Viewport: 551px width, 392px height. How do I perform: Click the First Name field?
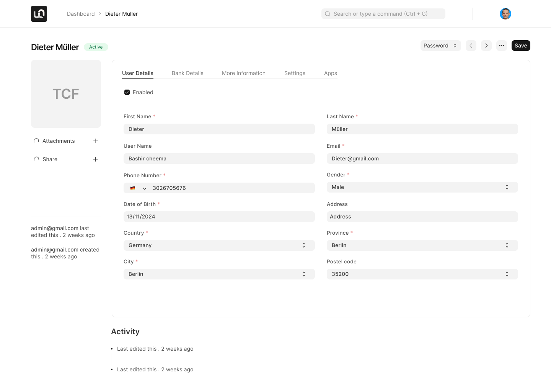point(219,129)
